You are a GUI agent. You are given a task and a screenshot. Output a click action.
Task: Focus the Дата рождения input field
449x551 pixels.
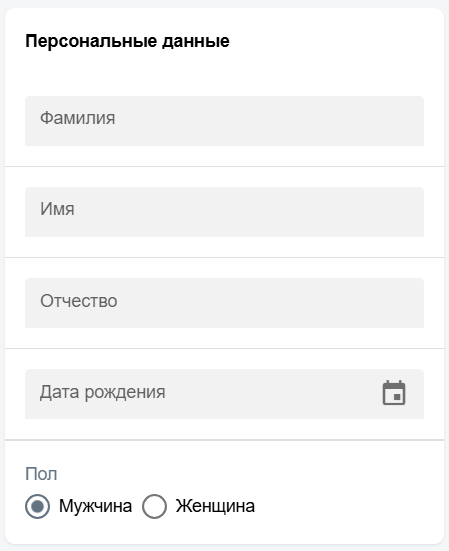[x=224, y=394]
